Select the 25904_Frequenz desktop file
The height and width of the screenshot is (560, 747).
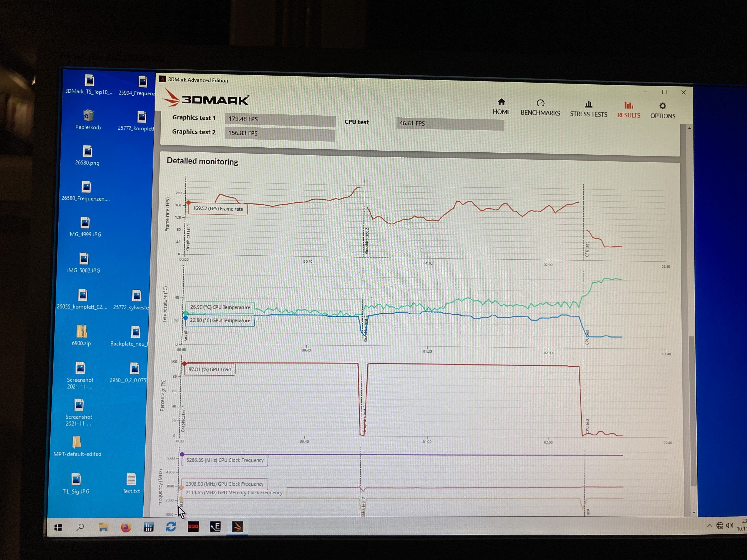click(x=137, y=86)
